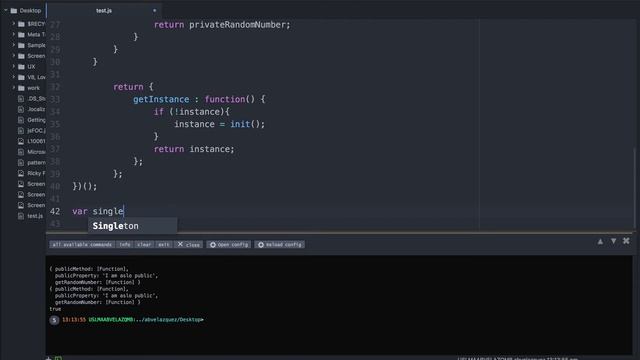640x360 pixels.
Task: Click the 'reload config' gear button
Action: point(280,244)
